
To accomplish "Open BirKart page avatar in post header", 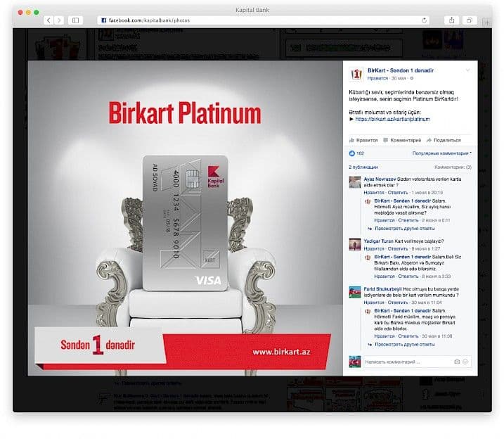I will 356,74.
